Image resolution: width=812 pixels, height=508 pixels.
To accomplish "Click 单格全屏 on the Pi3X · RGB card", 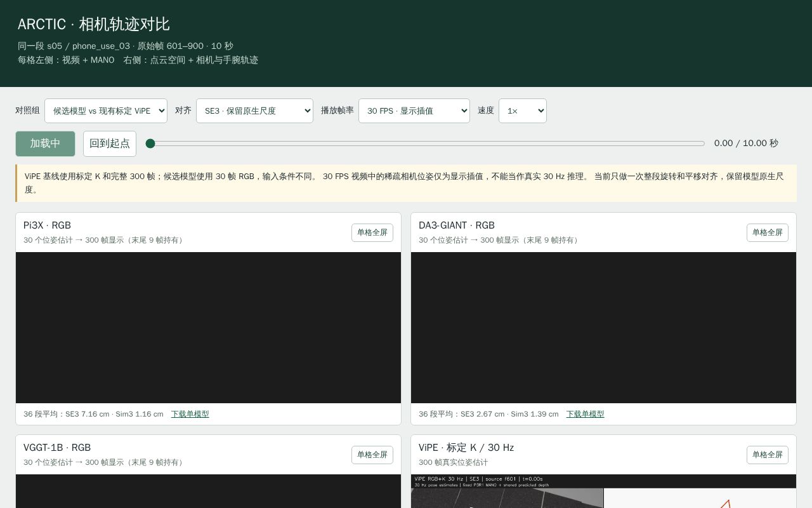I will point(372,232).
